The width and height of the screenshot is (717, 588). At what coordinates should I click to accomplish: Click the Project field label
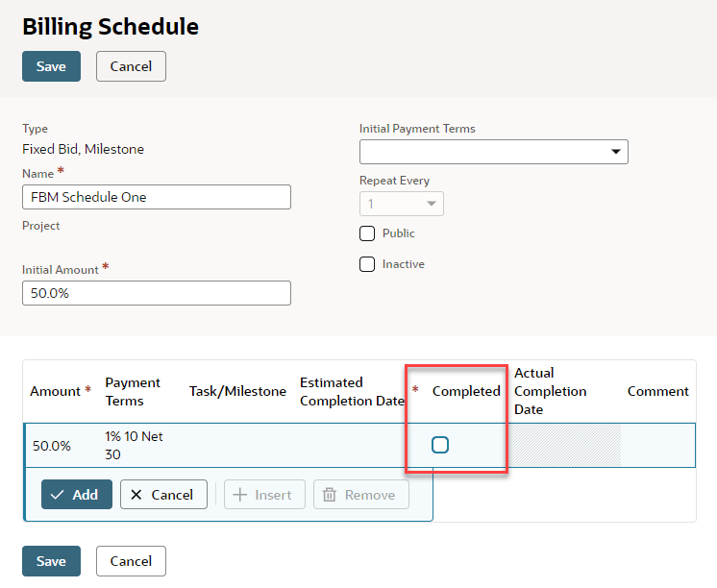[x=41, y=226]
